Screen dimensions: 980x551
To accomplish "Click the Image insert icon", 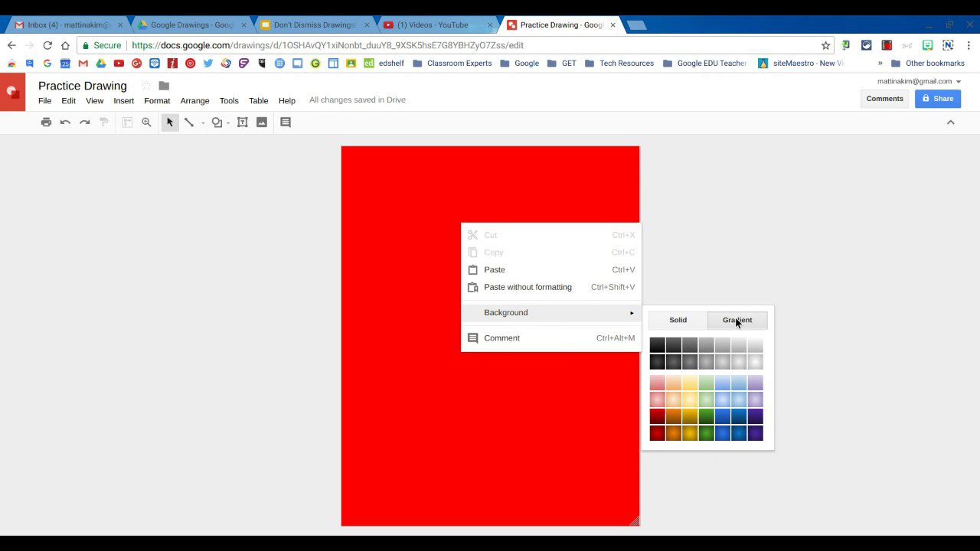I will tap(262, 122).
